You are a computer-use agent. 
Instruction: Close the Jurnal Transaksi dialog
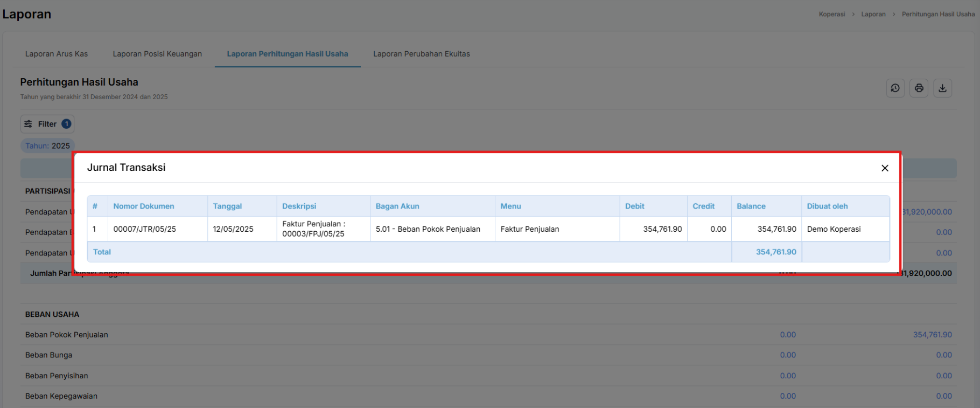(885, 168)
